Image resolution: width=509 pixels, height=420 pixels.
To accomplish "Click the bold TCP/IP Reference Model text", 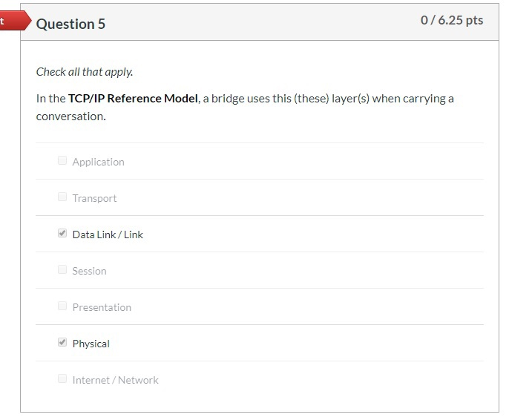I will [133, 99].
